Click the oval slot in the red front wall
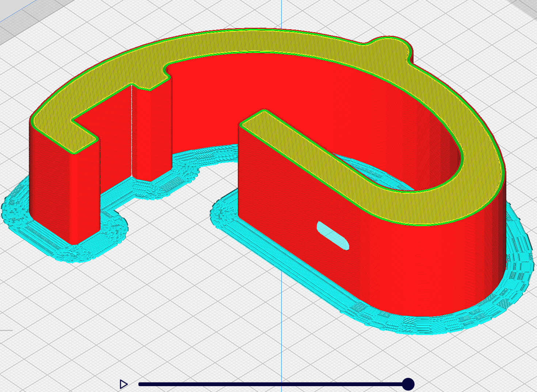Image resolution: width=537 pixels, height=392 pixels. click(x=333, y=236)
